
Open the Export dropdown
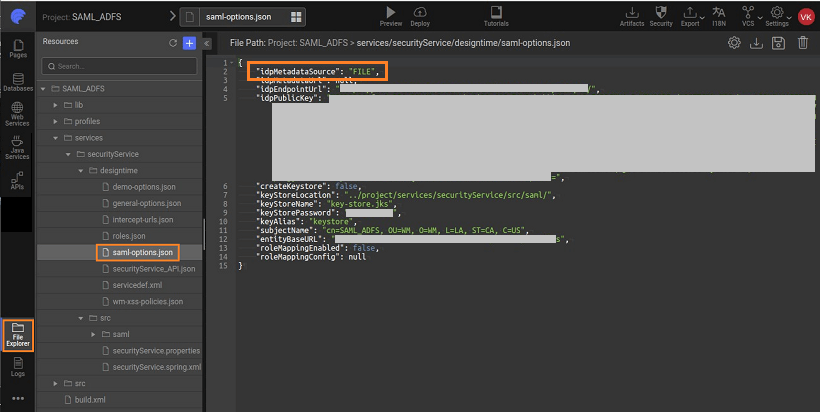690,12
